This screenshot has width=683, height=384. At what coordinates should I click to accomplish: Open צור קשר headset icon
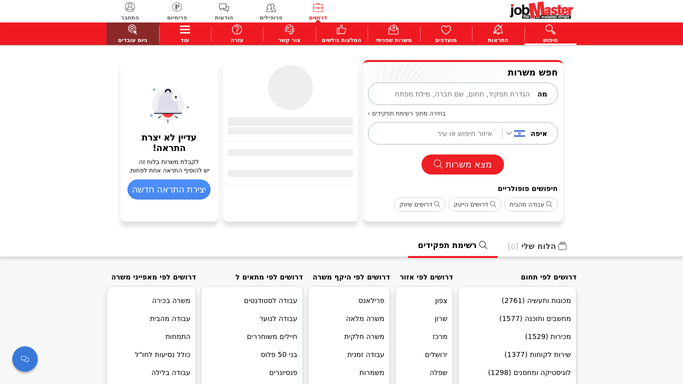pyautogui.click(x=289, y=30)
